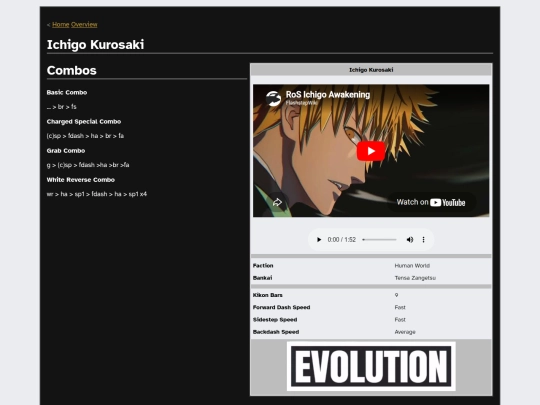Viewport: 540px width, 405px height.
Task: Click the Combos section heading
Action: tap(72, 70)
